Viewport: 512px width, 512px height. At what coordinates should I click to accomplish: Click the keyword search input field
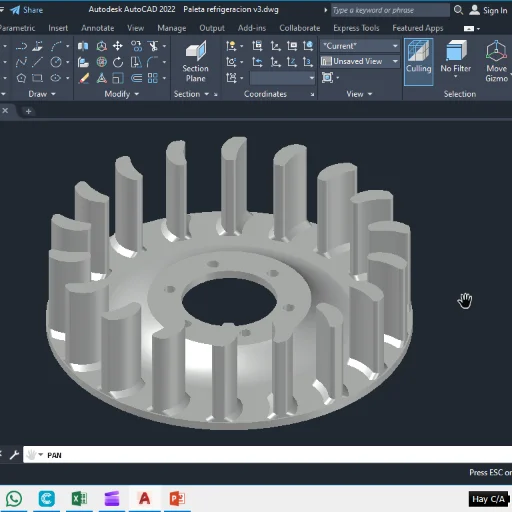[x=390, y=10]
